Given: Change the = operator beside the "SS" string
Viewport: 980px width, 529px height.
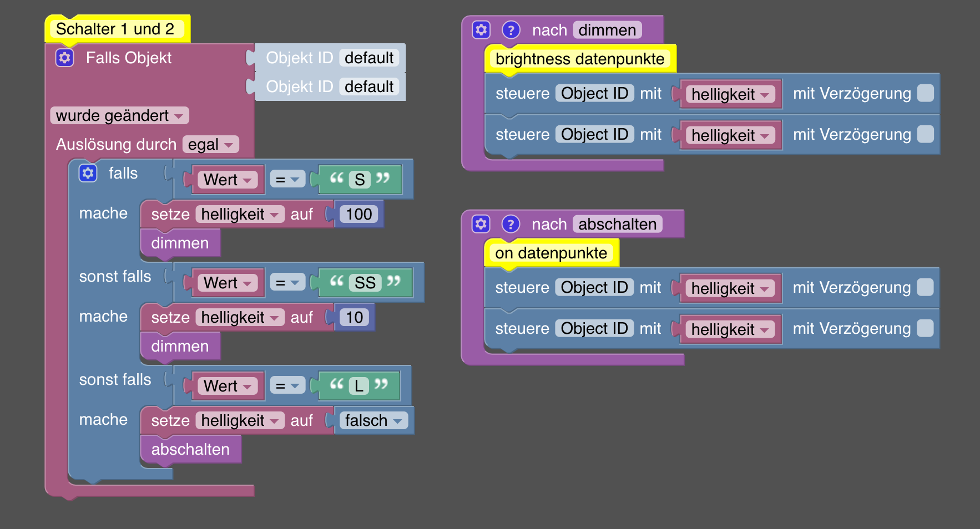Looking at the screenshot, I should click(x=287, y=283).
